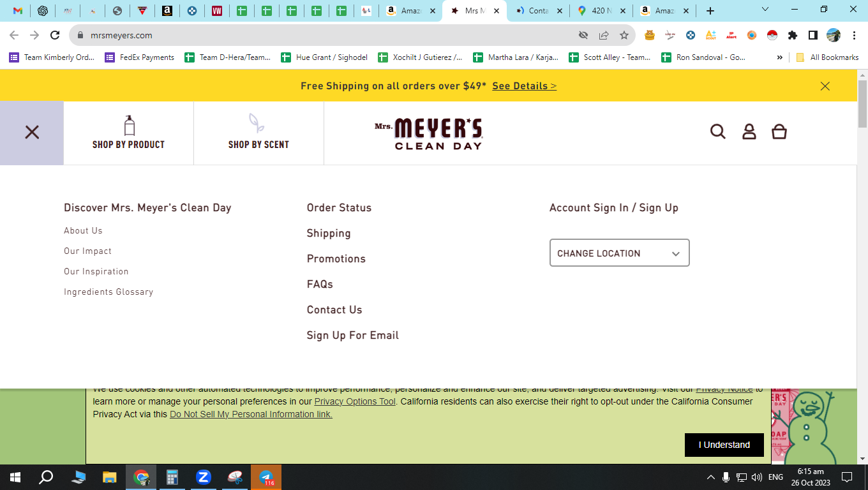The width and height of the screenshot is (868, 490).
Task: Open the Team Kimberly Ord... bookmark
Action: [x=52, y=57]
